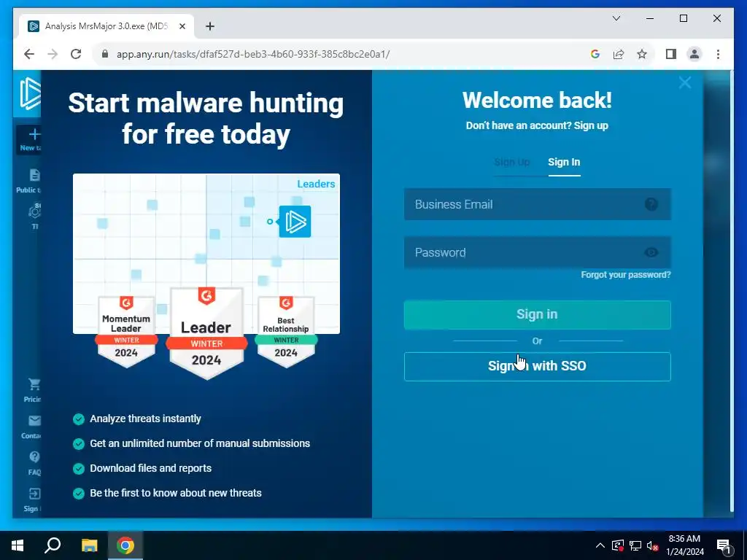
Task: Open Pricing cart icon in sidebar
Action: pos(34,384)
